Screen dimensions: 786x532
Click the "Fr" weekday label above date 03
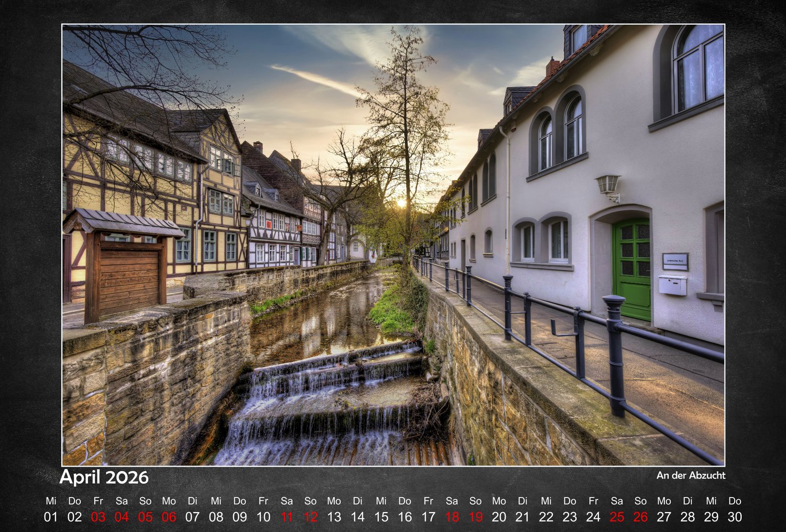[x=98, y=501]
